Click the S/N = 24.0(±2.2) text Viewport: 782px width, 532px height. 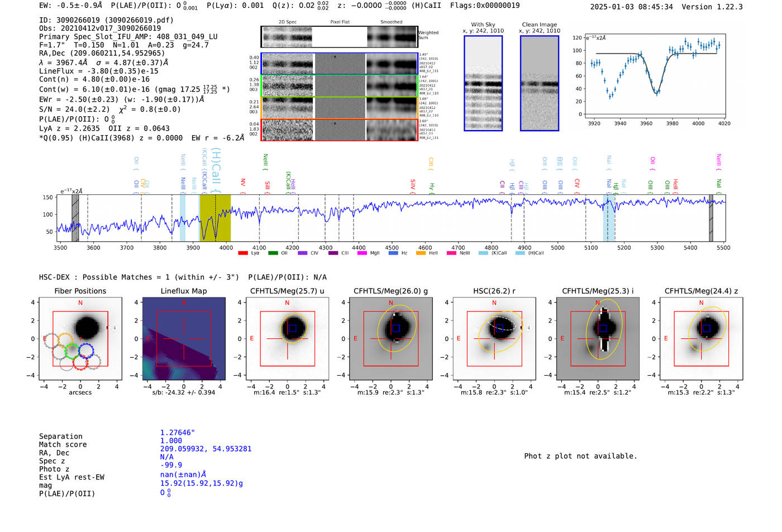74,109
